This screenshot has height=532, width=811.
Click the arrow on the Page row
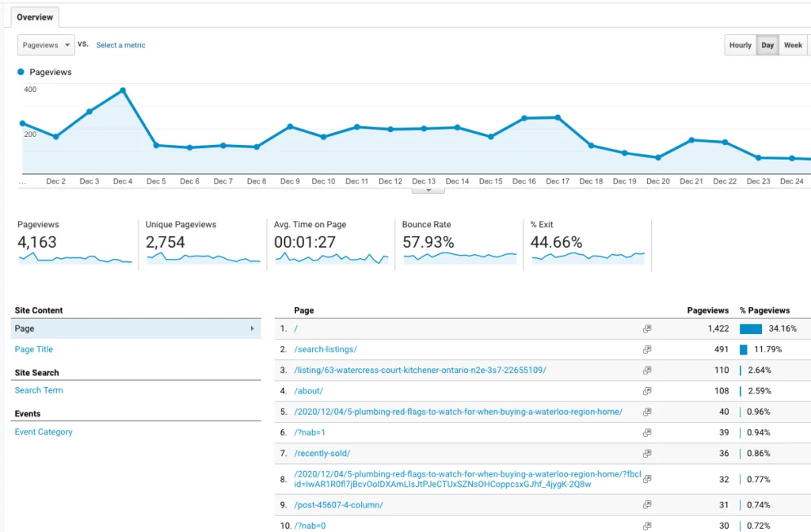point(253,329)
